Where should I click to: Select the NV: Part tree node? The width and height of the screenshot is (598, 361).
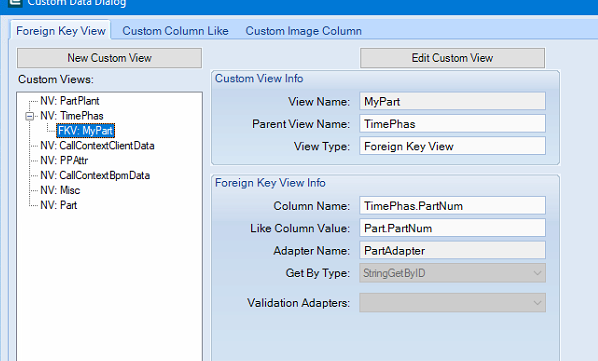59,205
